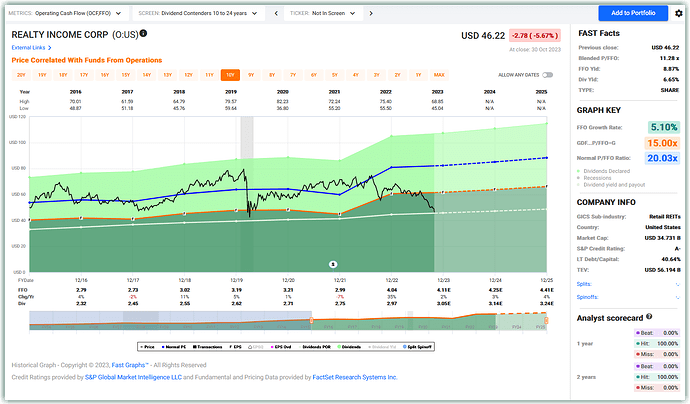690x404 pixels.
Task: Expand the Splits chevron in Company Info
Action: (x=677, y=284)
